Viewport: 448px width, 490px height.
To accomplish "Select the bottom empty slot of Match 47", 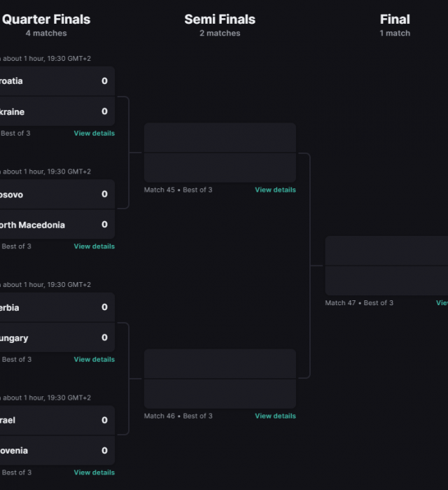I will pos(386,281).
